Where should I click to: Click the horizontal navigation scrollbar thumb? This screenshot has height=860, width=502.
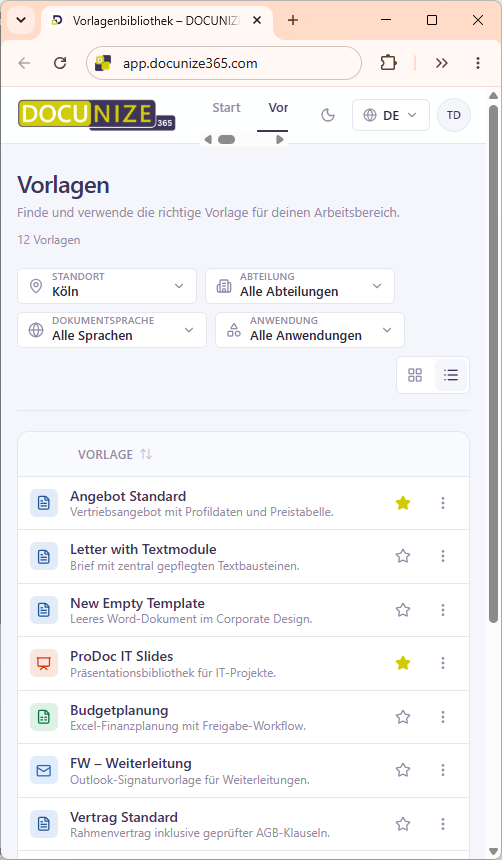(x=226, y=140)
